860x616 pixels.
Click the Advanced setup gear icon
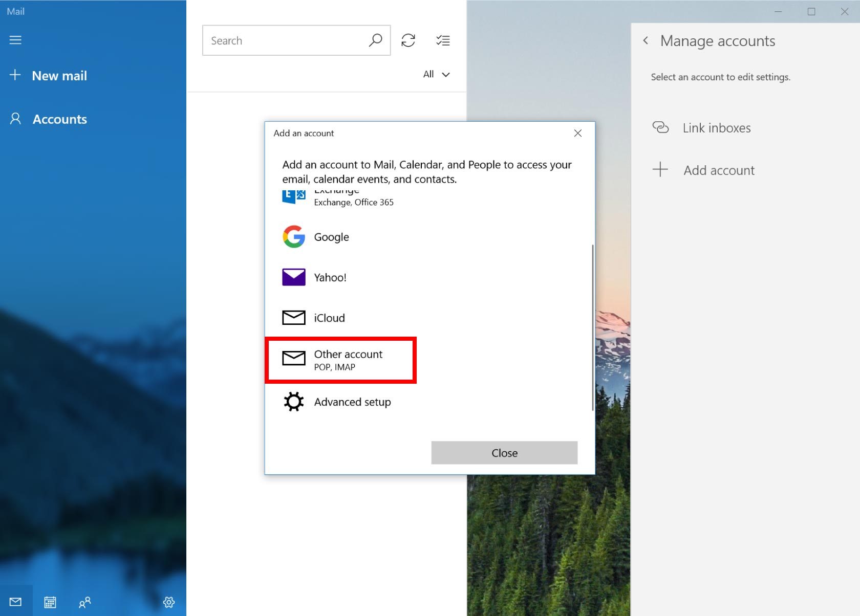[x=294, y=402]
